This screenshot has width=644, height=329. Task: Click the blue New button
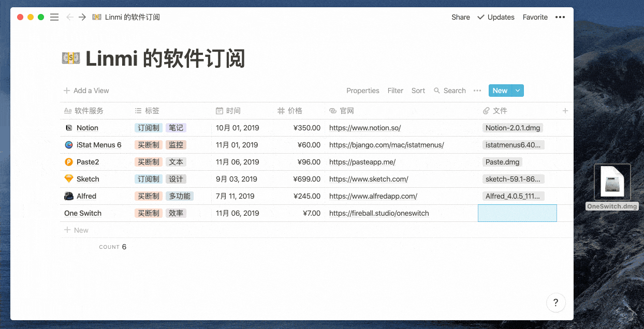coord(500,91)
